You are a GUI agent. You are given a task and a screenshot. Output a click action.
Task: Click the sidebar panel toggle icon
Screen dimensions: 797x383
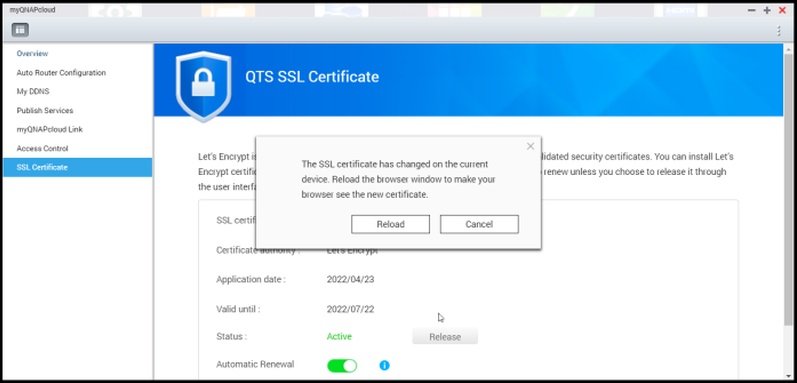(20, 30)
